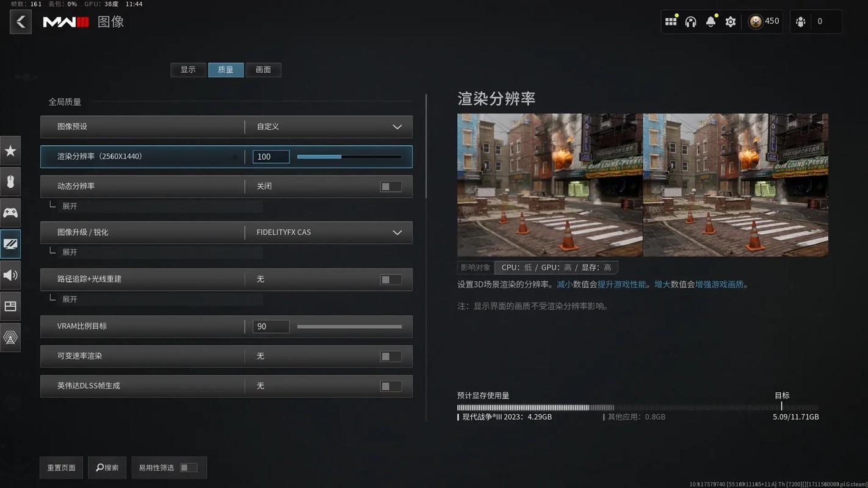Open the favorites star sidebar tab
The image size is (868, 488).
coord(10,151)
